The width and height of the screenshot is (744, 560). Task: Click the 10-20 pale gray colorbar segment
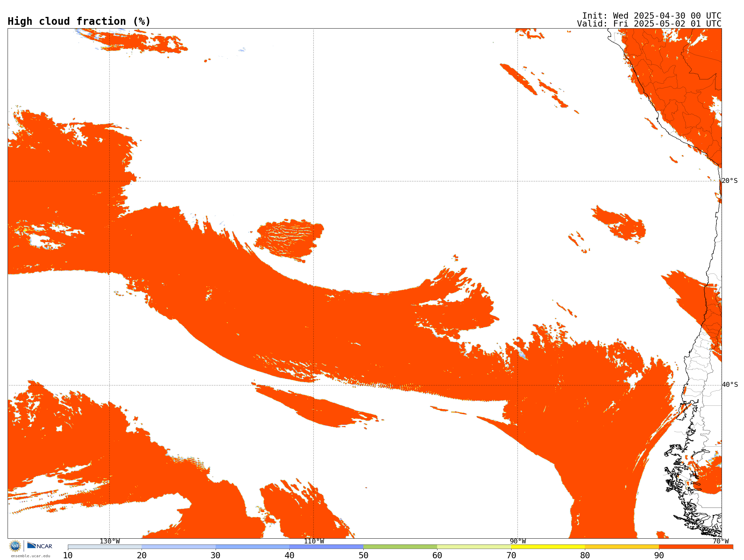[x=105, y=547]
